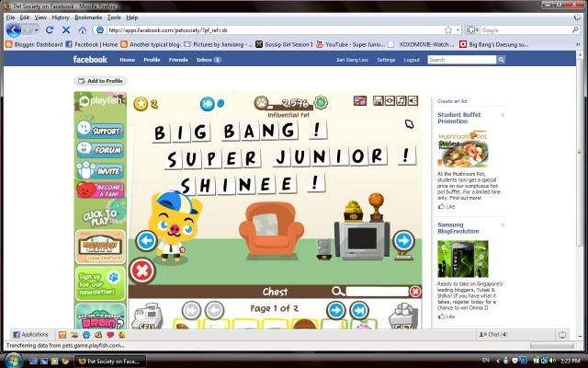Click the yellow pet with the cap
This screenshot has height=368, width=588.
[x=174, y=225]
